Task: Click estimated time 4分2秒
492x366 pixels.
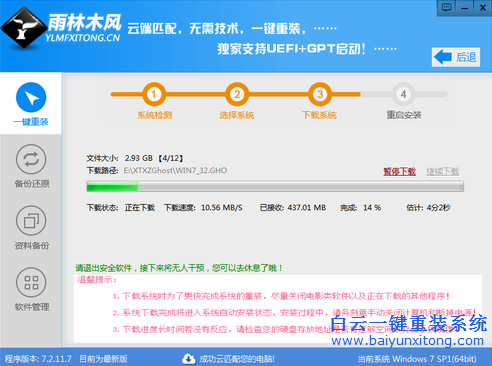Action: tap(438, 208)
